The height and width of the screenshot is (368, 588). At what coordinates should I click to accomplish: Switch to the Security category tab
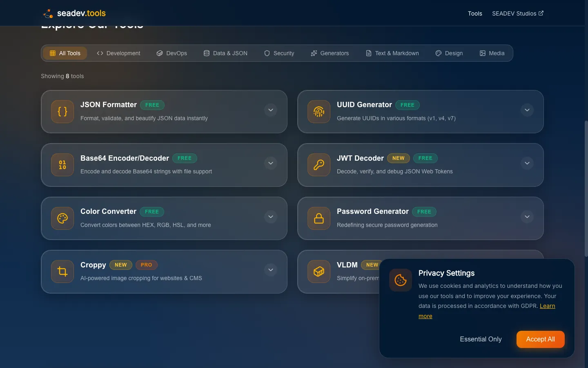click(x=279, y=53)
